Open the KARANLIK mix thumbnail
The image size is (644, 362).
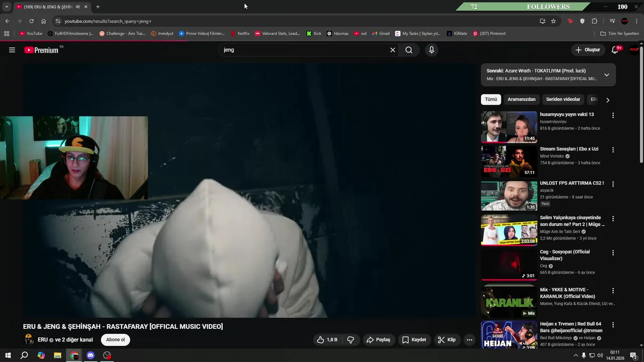[x=509, y=301]
